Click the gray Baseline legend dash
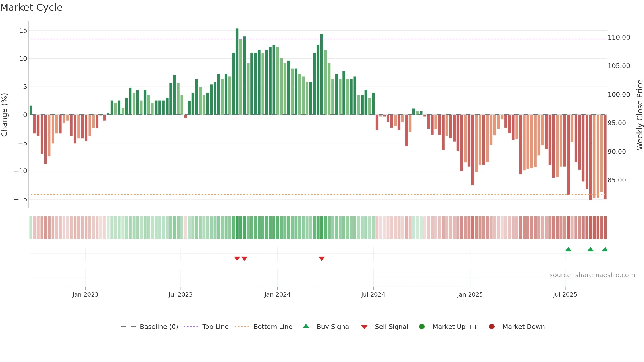The height and width of the screenshot is (362, 644). pos(128,327)
